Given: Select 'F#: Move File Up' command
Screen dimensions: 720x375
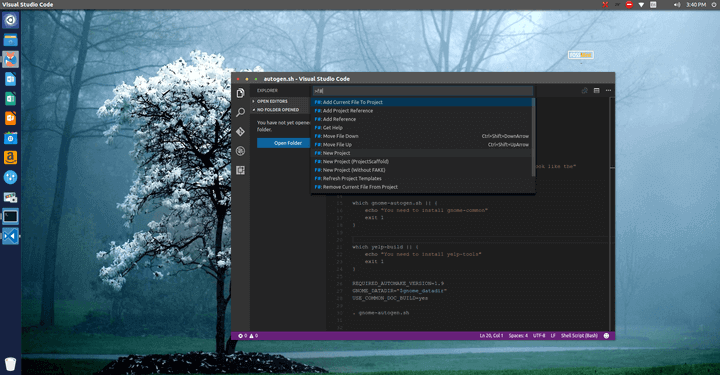Looking at the screenshot, I should (422, 145).
